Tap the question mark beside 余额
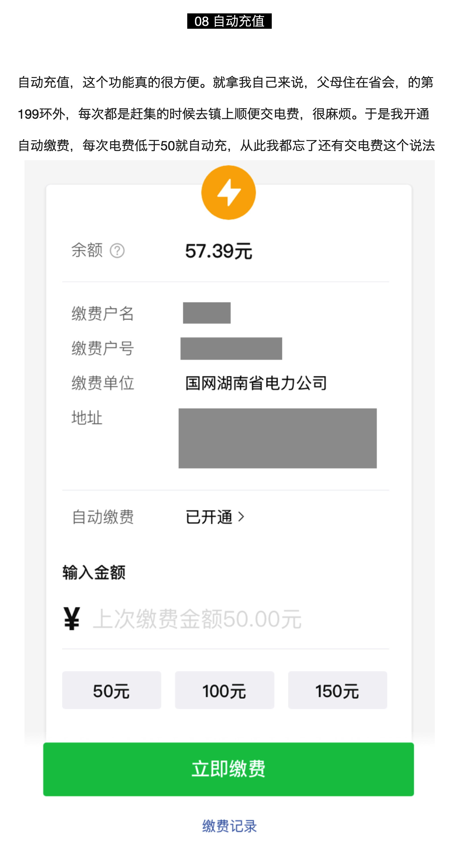 click(x=117, y=251)
